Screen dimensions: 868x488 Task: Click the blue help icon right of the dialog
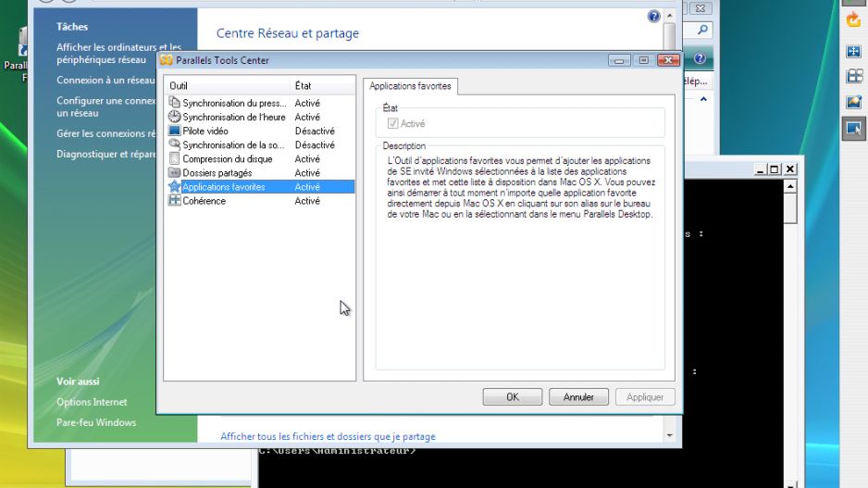[x=700, y=58]
